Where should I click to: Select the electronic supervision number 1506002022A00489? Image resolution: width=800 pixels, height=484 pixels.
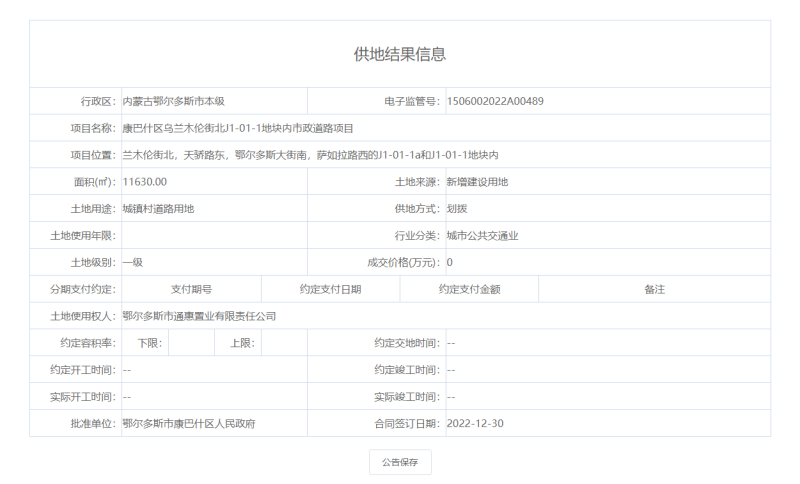point(495,101)
